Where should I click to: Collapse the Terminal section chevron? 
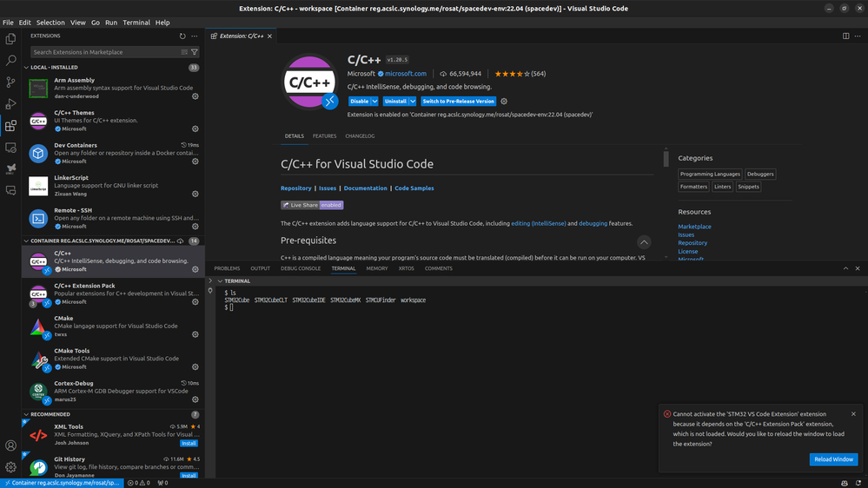click(220, 281)
